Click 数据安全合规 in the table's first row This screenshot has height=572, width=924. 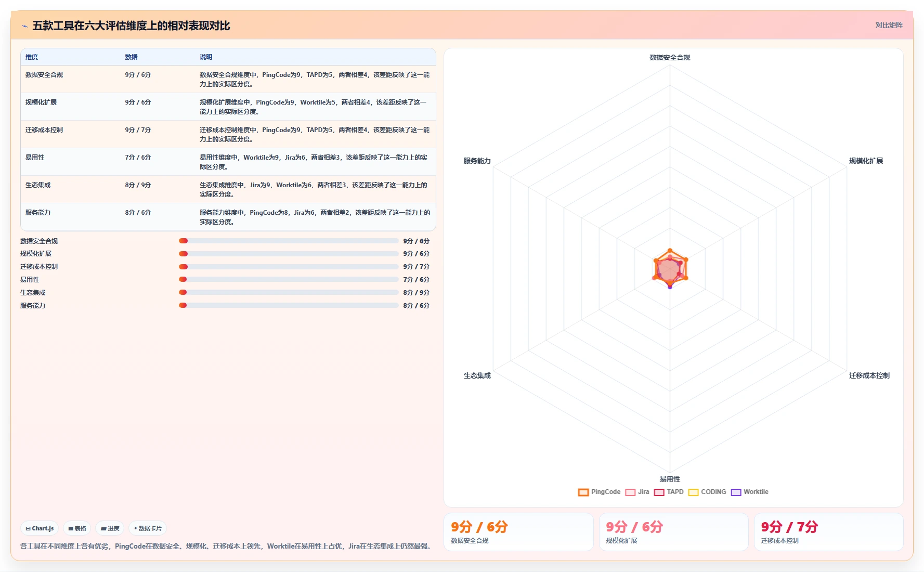tap(44, 75)
